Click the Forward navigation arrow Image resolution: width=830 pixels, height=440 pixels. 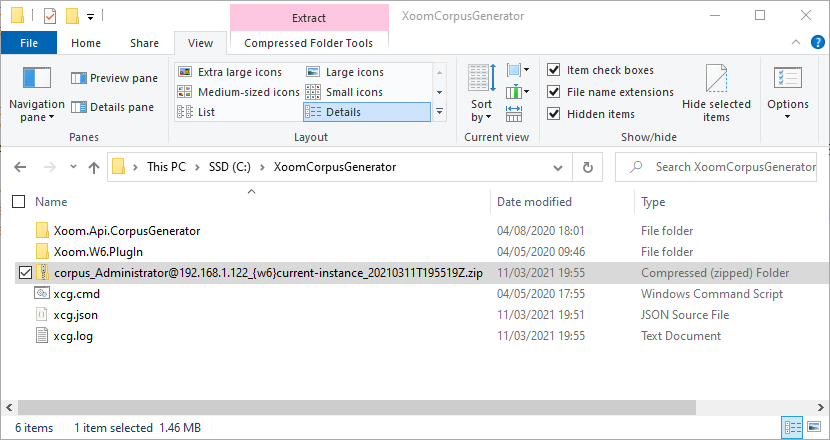pyautogui.click(x=50, y=167)
